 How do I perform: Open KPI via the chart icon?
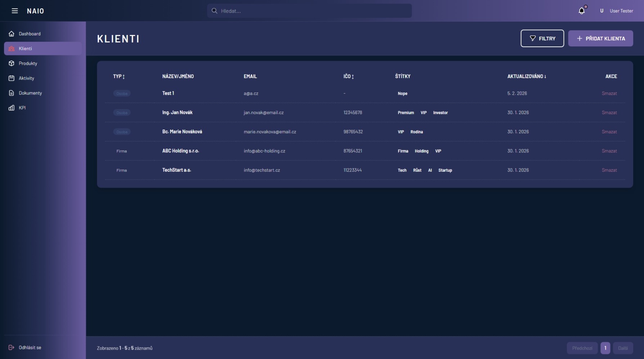tap(11, 108)
